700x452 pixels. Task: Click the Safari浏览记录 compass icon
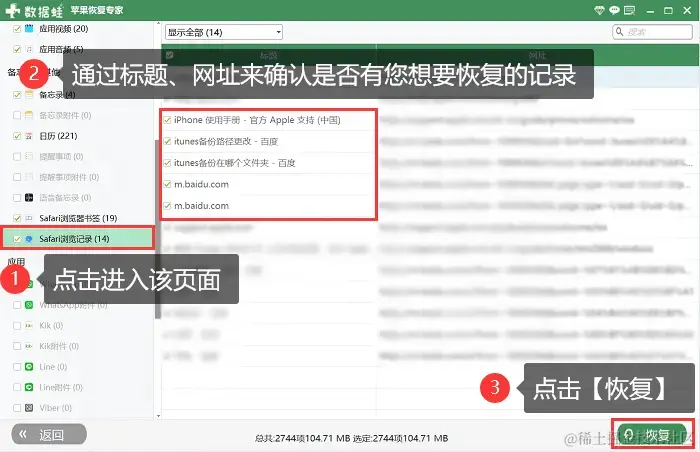pos(29,239)
